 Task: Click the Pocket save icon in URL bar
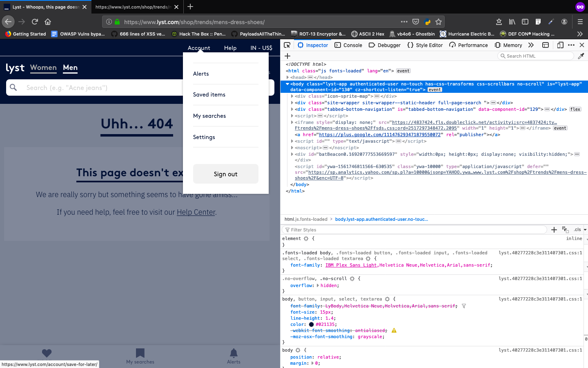click(416, 22)
